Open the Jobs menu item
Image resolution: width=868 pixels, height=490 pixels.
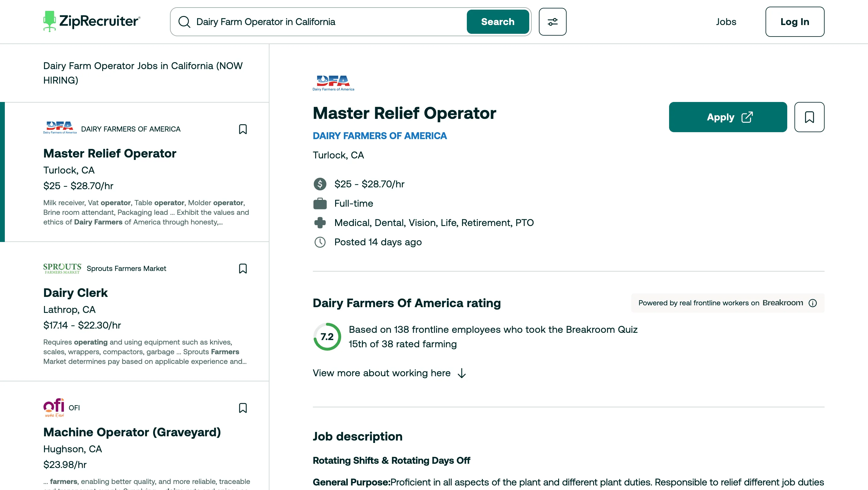726,22
